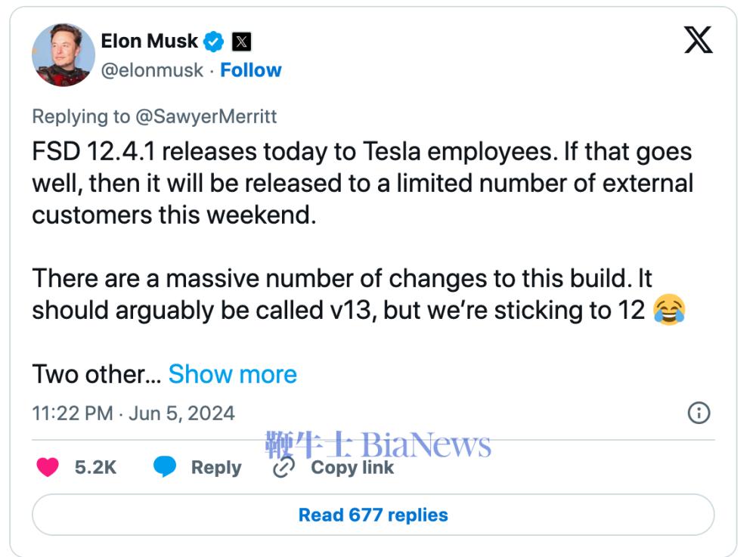This screenshot has width=756, height=557.
Task: Like the post with the heart icon
Action: (48, 467)
